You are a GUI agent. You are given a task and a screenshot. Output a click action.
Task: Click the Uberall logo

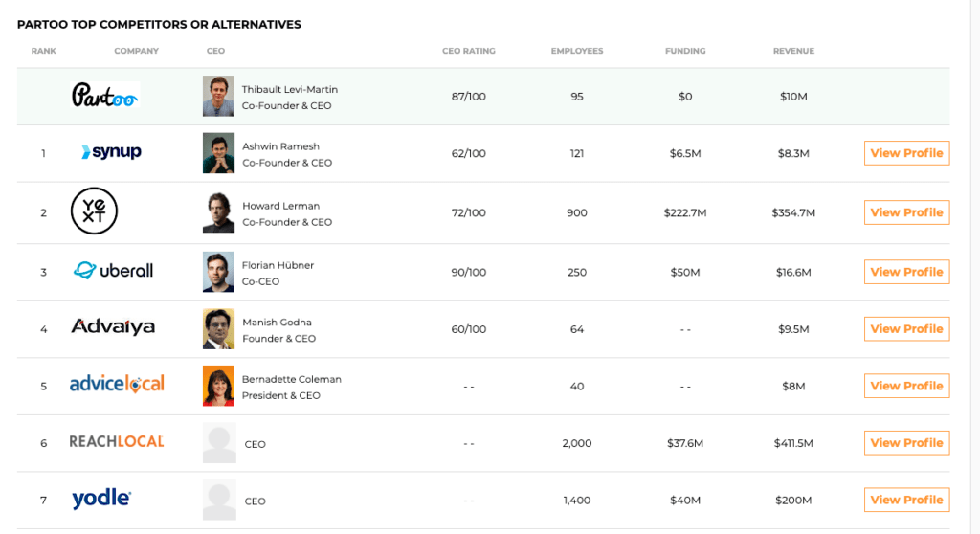point(113,270)
